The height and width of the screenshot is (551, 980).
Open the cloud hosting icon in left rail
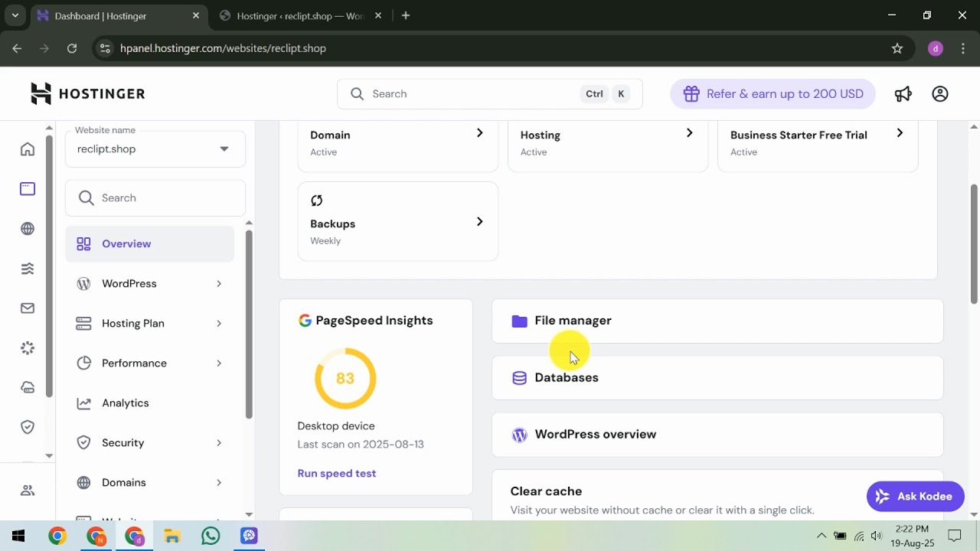tap(28, 387)
